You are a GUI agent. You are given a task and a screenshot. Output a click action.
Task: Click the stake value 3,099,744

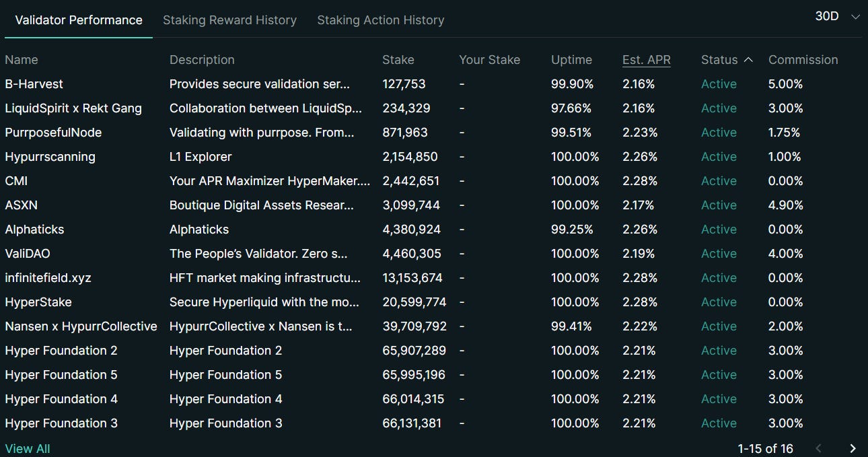(411, 205)
